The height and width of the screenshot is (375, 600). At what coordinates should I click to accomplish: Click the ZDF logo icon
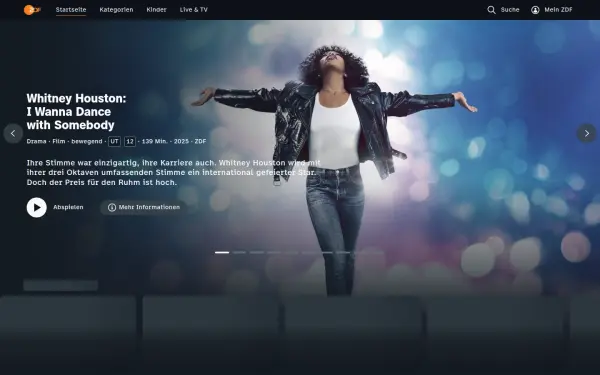[x=32, y=10]
